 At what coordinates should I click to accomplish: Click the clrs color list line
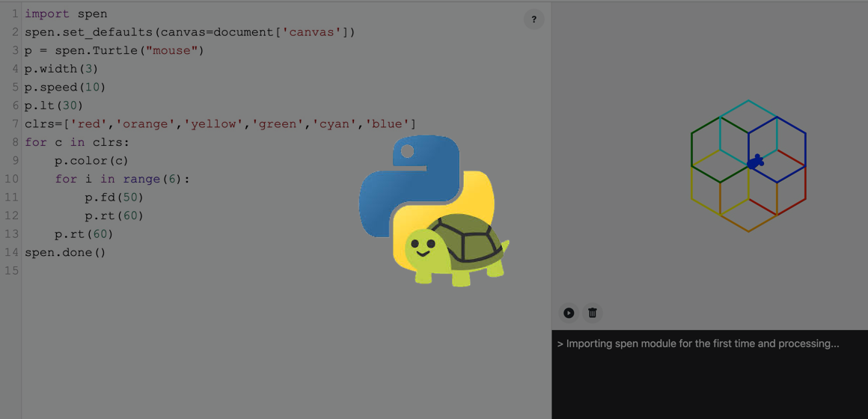coord(220,123)
